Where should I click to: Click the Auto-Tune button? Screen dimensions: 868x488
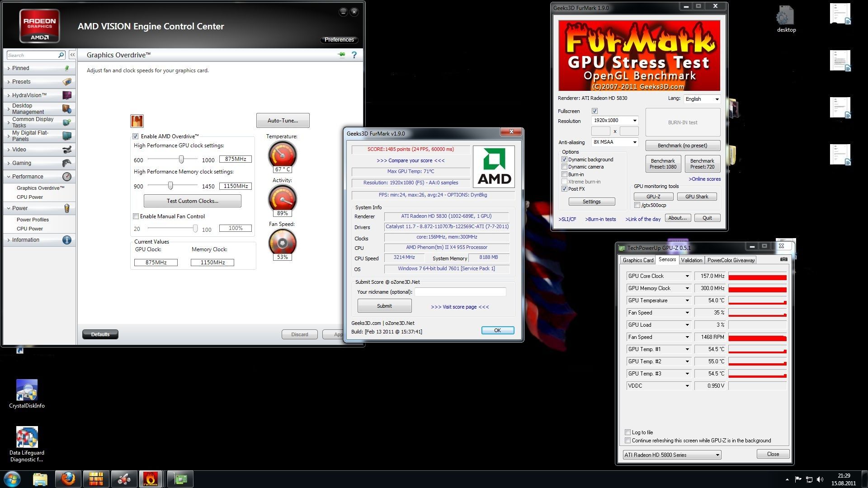click(x=283, y=121)
